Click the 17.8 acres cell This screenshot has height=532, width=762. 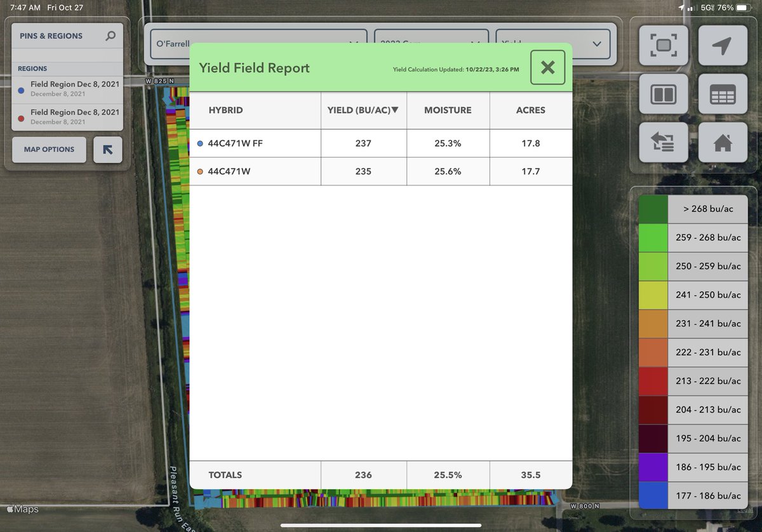(x=531, y=143)
